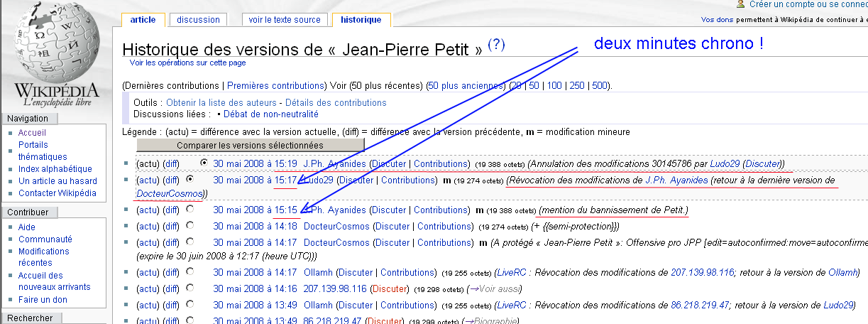Open user 'J.Ph. Ayanides' on the 15:19 row
The width and height of the screenshot is (868, 324).
(x=335, y=163)
